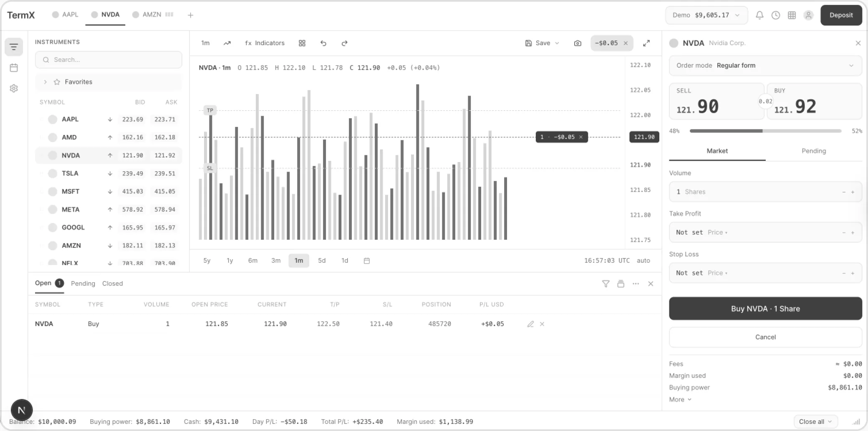Increase Take Profit value

pos(853,233)
